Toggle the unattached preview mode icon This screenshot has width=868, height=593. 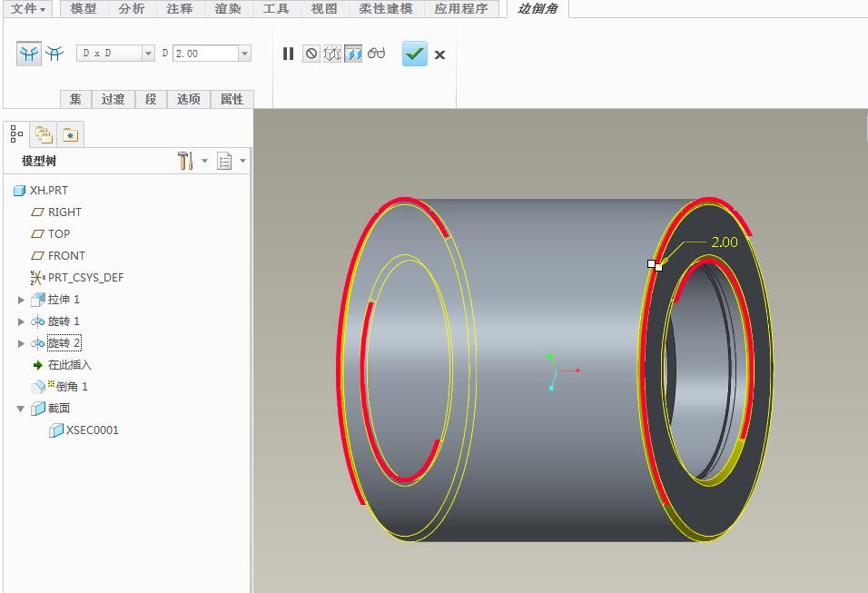point(331,54)
